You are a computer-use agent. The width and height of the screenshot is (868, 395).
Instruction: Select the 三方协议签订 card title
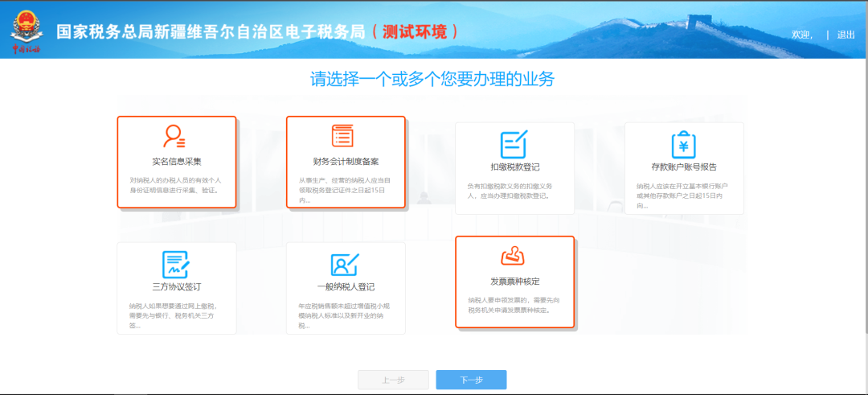177,287
